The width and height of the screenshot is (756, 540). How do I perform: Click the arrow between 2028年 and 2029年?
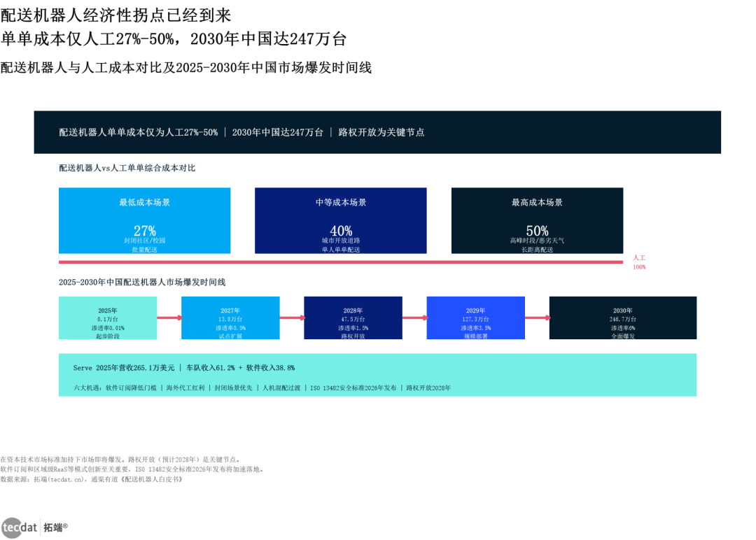pyautogui.click(x=414, y=318)
